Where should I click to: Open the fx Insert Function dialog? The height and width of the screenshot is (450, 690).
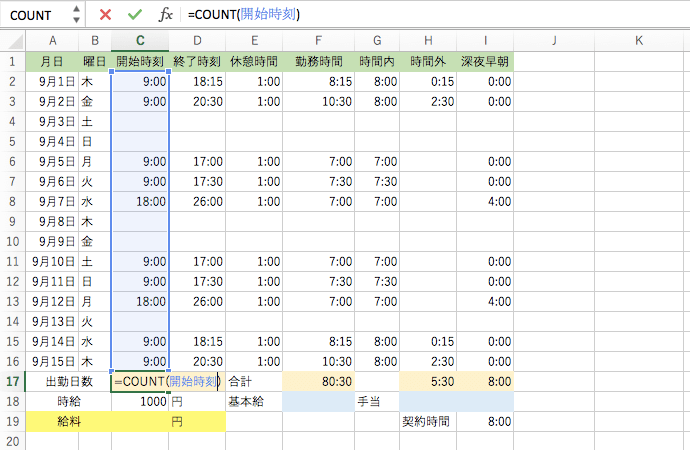click(x=165, y=15)
